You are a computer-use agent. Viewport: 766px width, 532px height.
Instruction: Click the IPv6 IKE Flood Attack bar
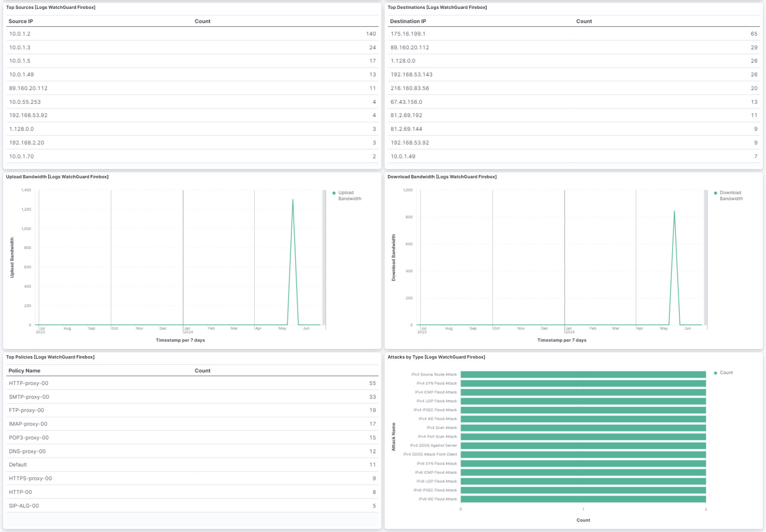tap(583, 499)
